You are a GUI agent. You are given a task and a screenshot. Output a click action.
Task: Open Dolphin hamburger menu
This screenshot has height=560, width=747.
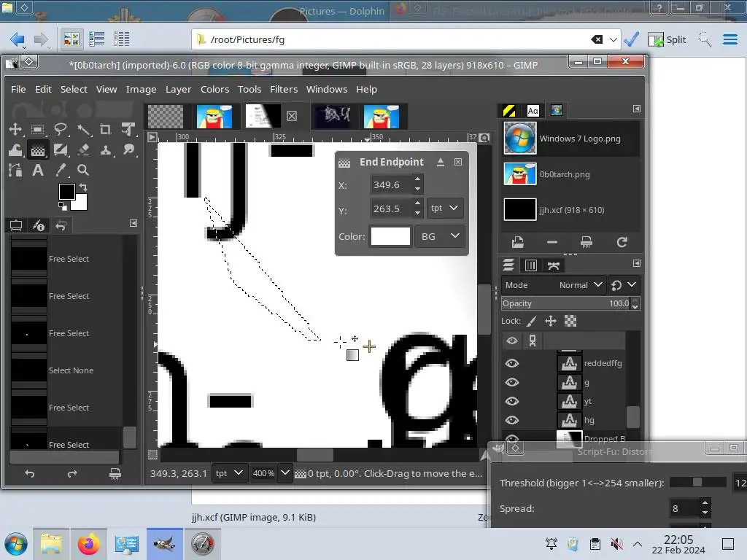pyautogui.click(x=729, y=39)
